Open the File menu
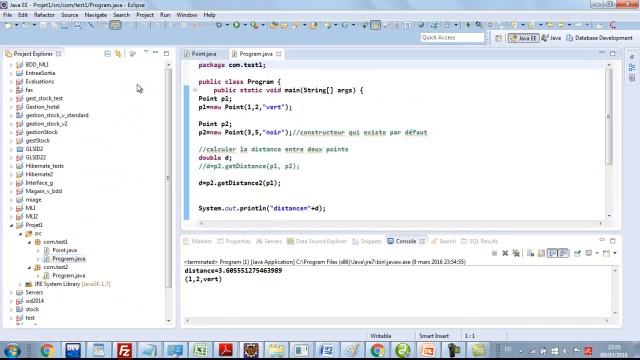 [x=7, y=15]
